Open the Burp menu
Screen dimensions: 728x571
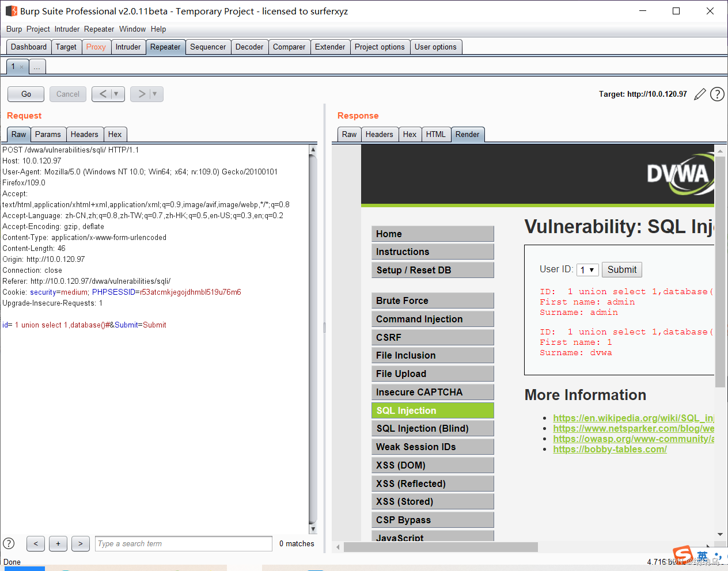[x=14, y=29]
